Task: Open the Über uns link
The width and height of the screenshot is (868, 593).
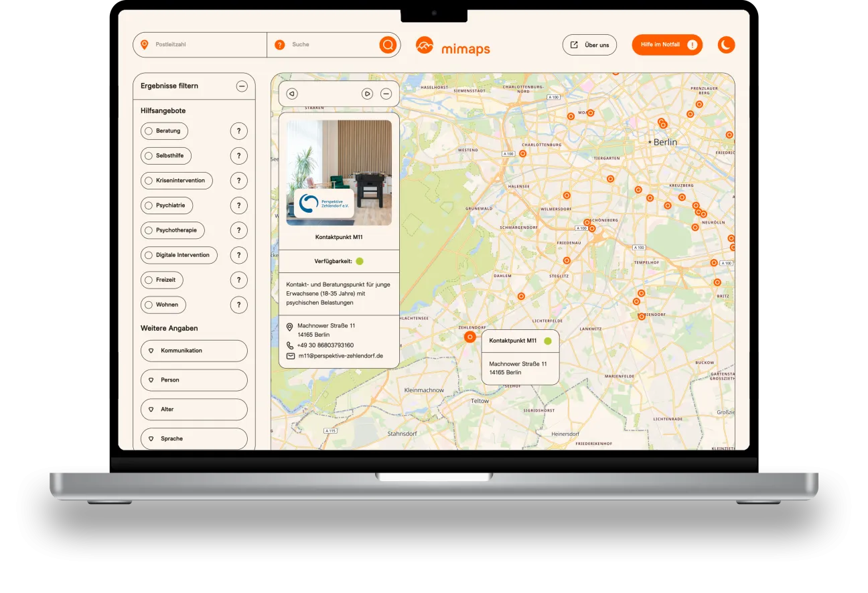Action: pos(589,45)
